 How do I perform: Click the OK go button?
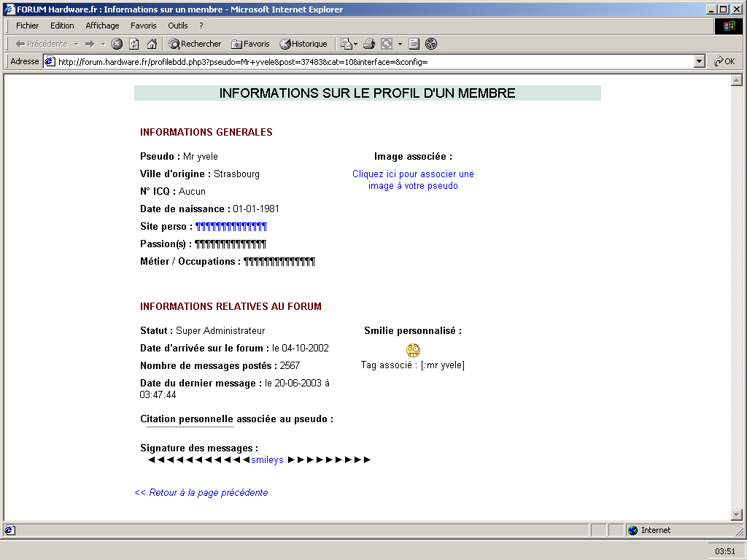point(724,61)
